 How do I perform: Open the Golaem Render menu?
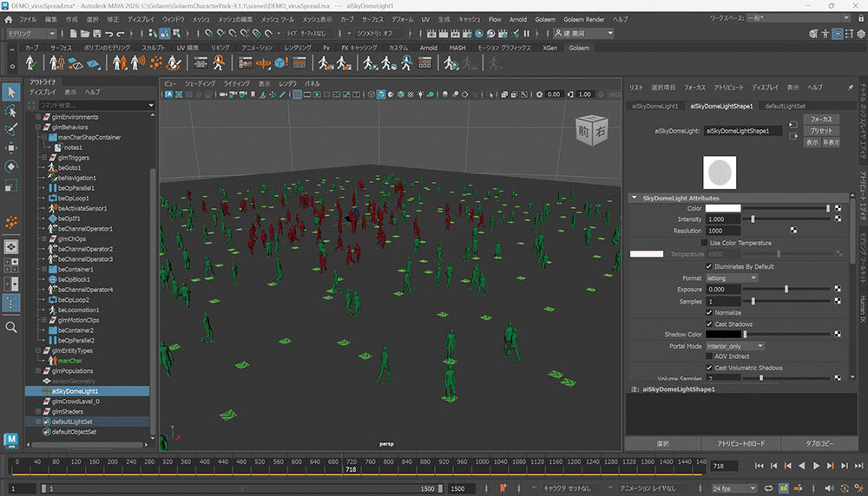tap(584, 19)
